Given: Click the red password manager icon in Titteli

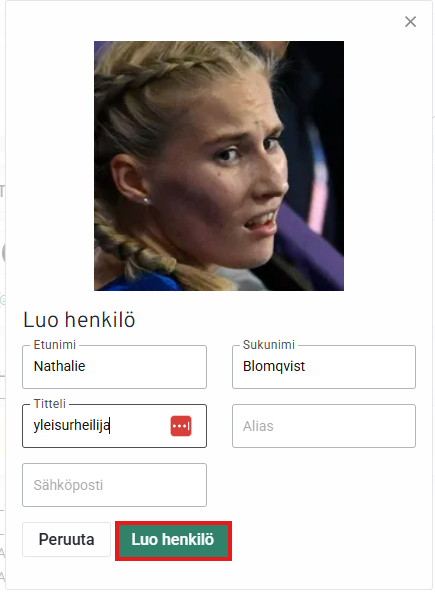Looking at the screenshot, I should pos(181,426).
